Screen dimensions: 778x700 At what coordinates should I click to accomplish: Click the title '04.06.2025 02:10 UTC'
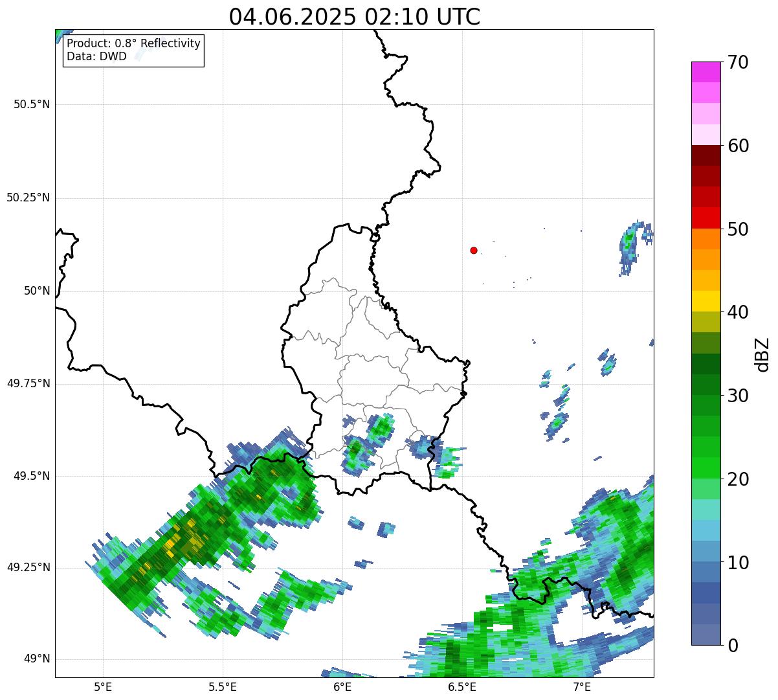click(x=354, y=17)
